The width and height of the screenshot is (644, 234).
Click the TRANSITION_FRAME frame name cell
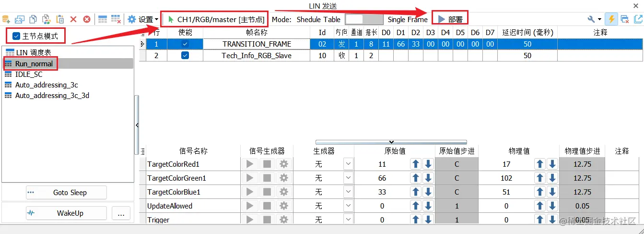257,44
